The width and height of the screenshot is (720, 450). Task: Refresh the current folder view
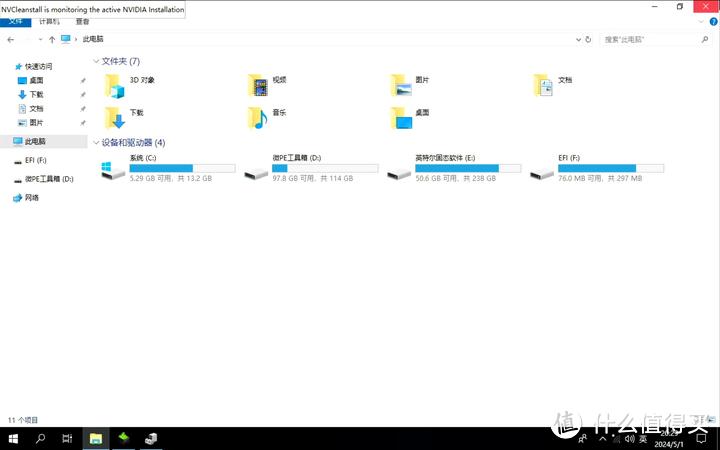[590, 39]
